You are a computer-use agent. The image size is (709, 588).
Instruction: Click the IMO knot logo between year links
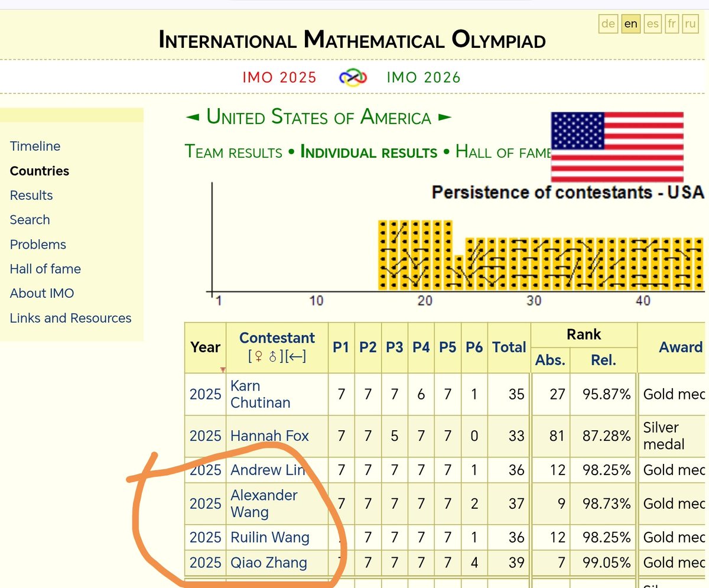[x=353, y=77]
